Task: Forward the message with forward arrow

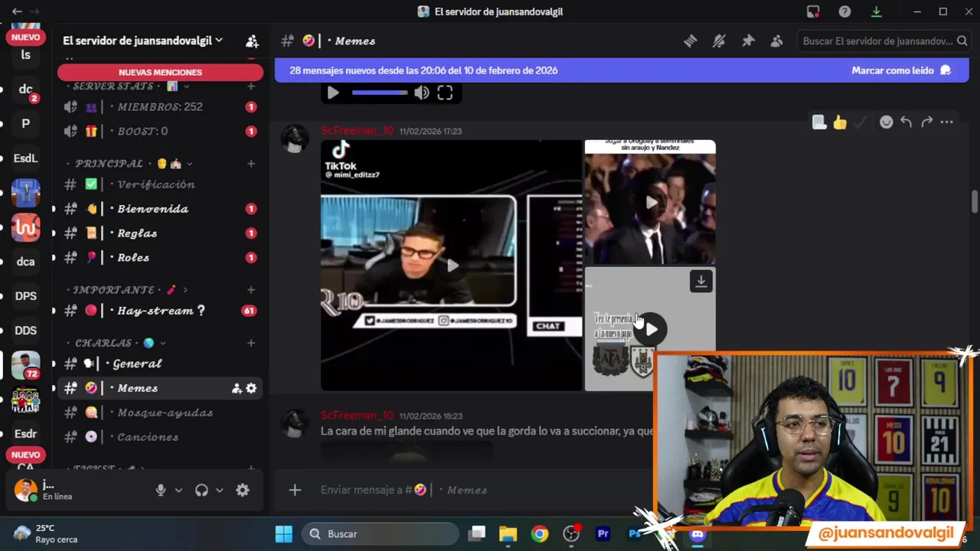Action: pos(926,122)
